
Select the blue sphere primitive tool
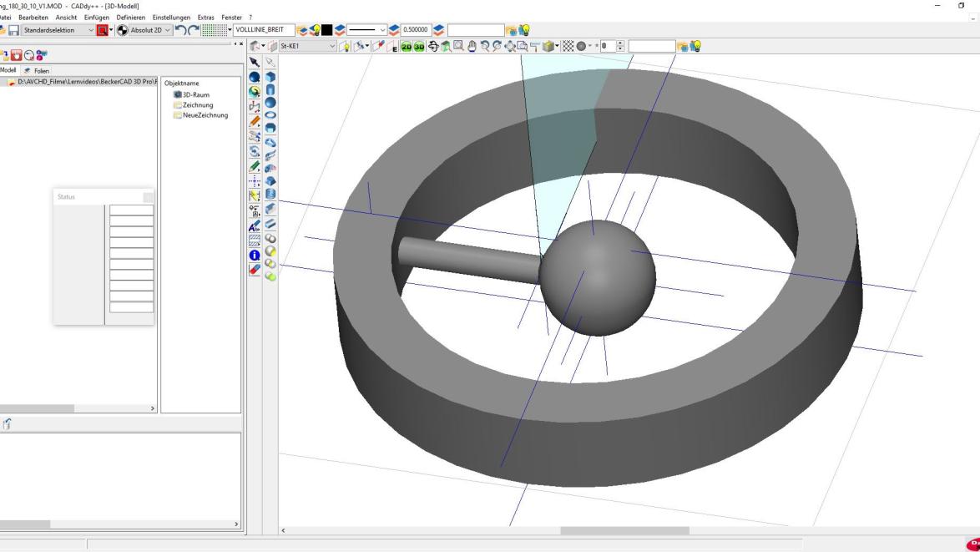pyautogui.click(x=270, y=103)
